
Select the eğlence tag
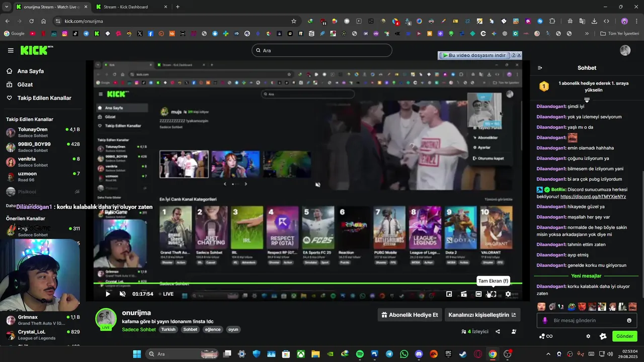pyautogui.click(x=213, y=330)
